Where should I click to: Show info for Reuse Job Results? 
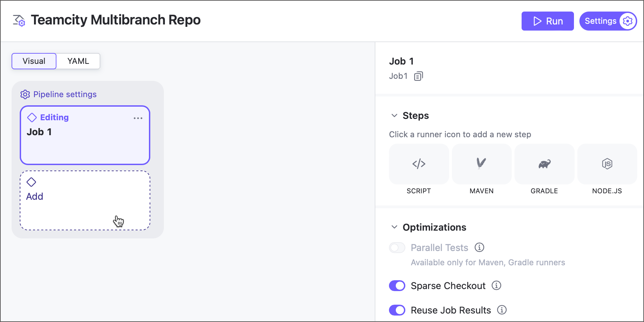tap(502, 310)
